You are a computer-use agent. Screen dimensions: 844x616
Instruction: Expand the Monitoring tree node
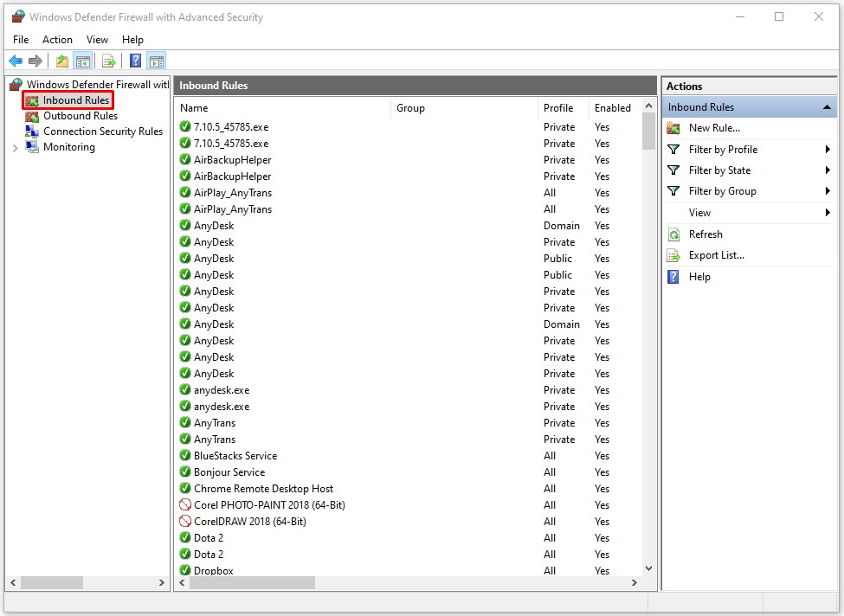click(15, 148)
